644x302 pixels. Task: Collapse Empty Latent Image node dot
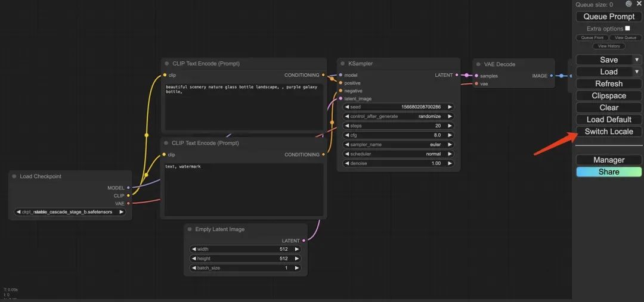(190, 229)
